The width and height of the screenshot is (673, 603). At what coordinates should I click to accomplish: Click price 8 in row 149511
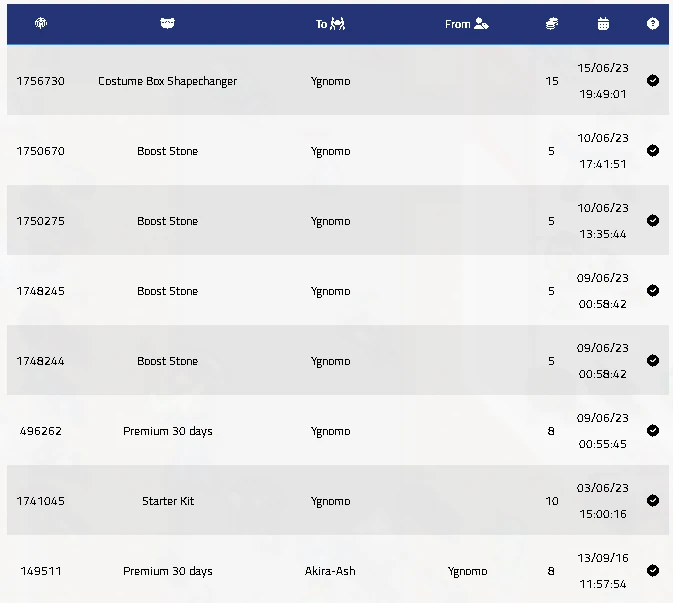(x=551, y=571)
